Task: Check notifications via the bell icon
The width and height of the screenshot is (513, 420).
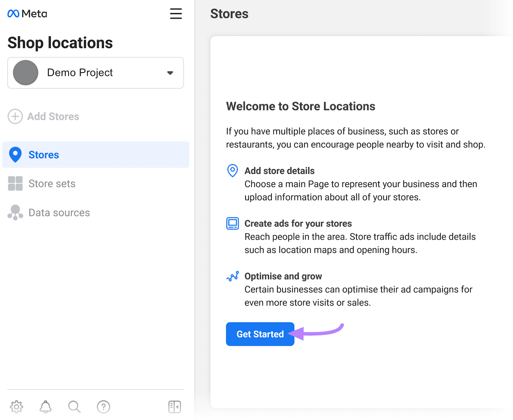Action: click(45, 407)
